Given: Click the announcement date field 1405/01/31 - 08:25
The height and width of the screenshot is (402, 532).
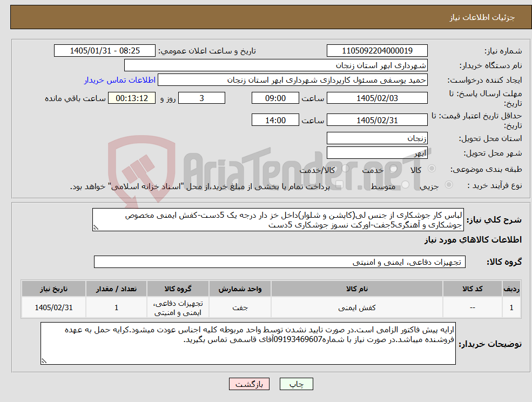Looking at the screenshot, I should 104,51.
